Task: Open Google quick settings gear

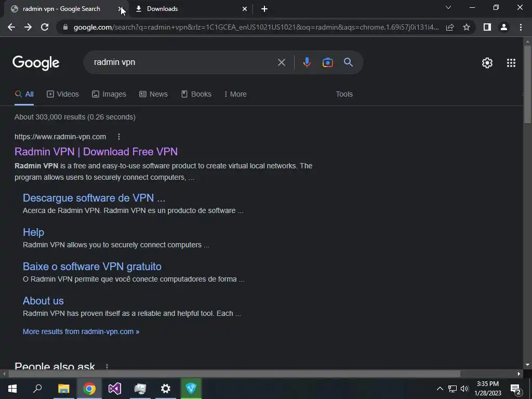Action: coord(487,63)
